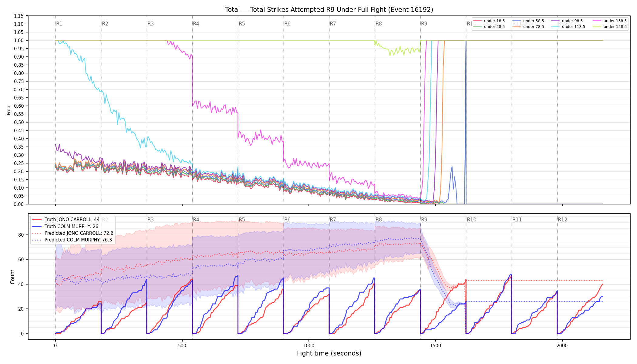Click the R7 round label in count chart
The height and width of the screenshot is (364, 637).
tap(333, 220)
